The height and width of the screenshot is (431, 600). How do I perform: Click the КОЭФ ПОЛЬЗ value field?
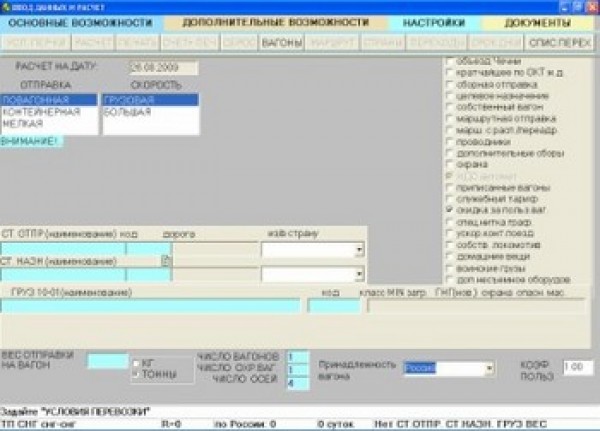coord(578,367)
